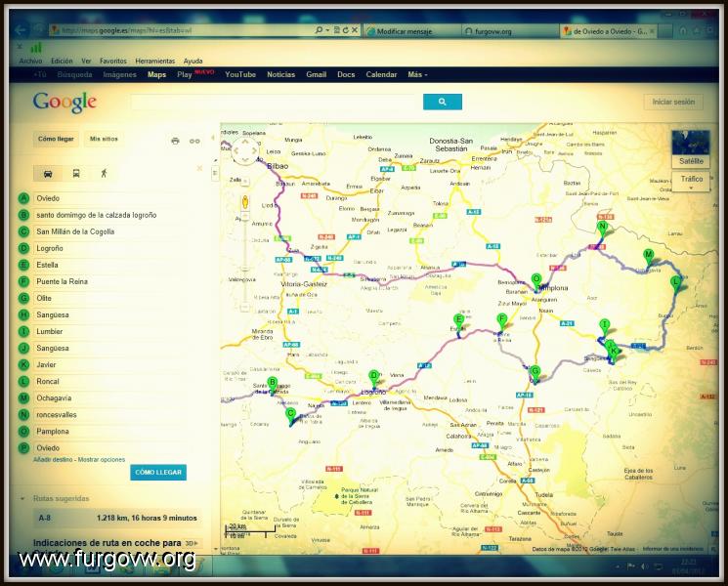The width and height of the screenshot is (728, 586).
Task: Click Gmail in Google bar
Action: click(317, 74)
